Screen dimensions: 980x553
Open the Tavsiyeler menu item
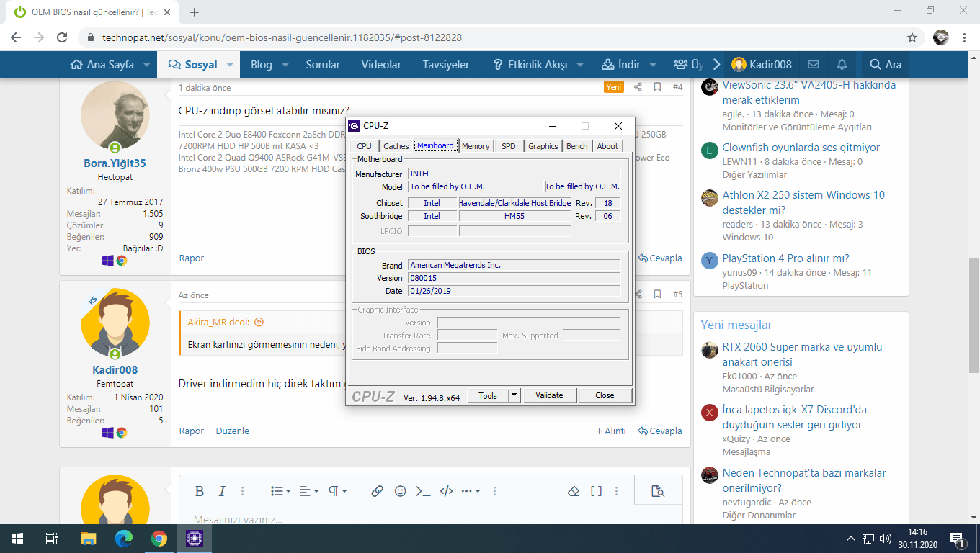(x=446, y=64)
